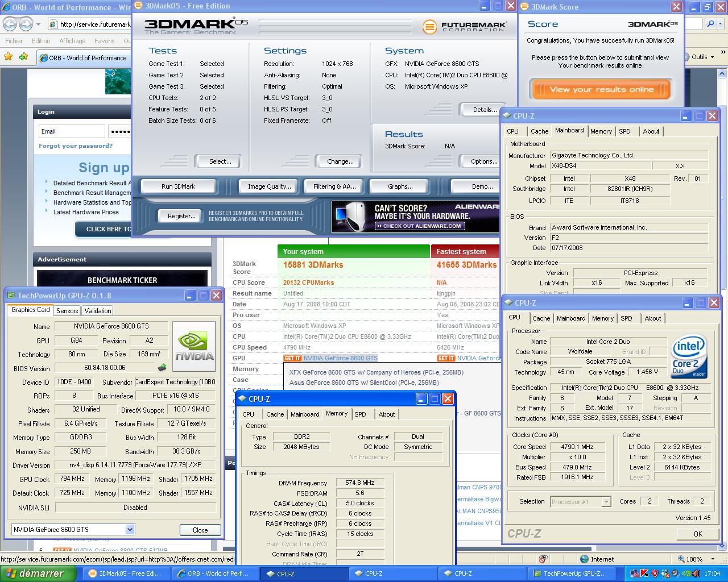Click the Close button in GPU-Z
This screenshot has width=728, height=582.
200,530
